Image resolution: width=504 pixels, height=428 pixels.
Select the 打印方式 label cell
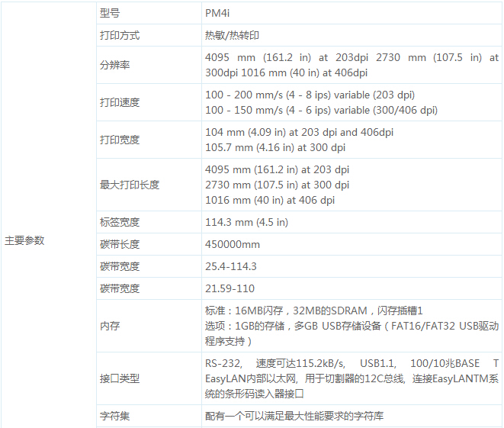coord(120,35)
